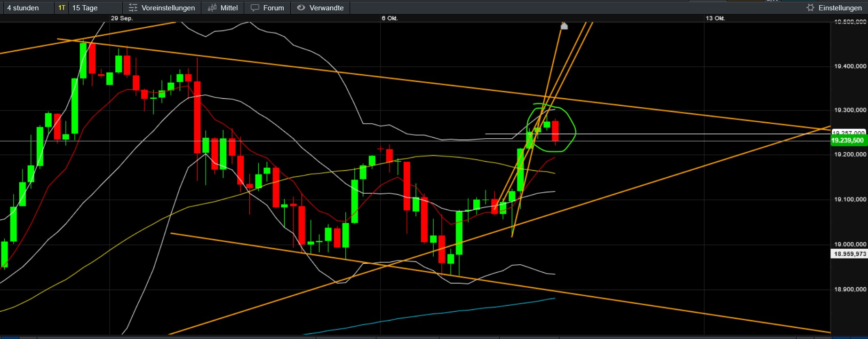Select the tall red candle after 29 Sep. peak

(x=198, y=117)
